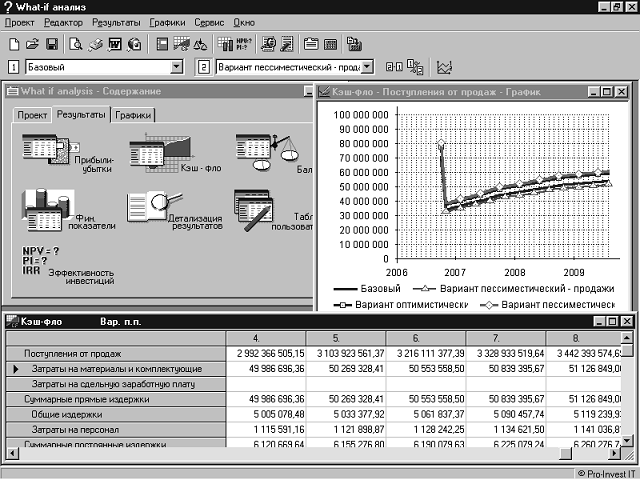Create a new project with the blank page icon
This screenshot has height=480, width=640.
click(14, 44)
